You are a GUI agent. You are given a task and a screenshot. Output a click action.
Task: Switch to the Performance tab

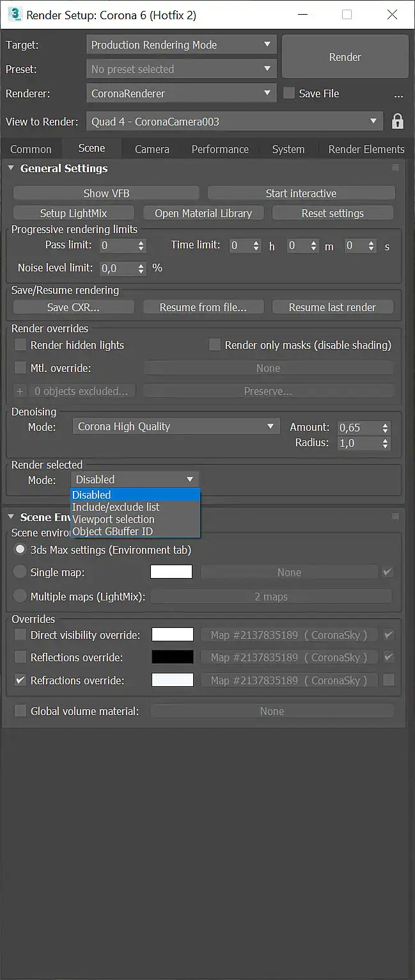tap(220, 149)
